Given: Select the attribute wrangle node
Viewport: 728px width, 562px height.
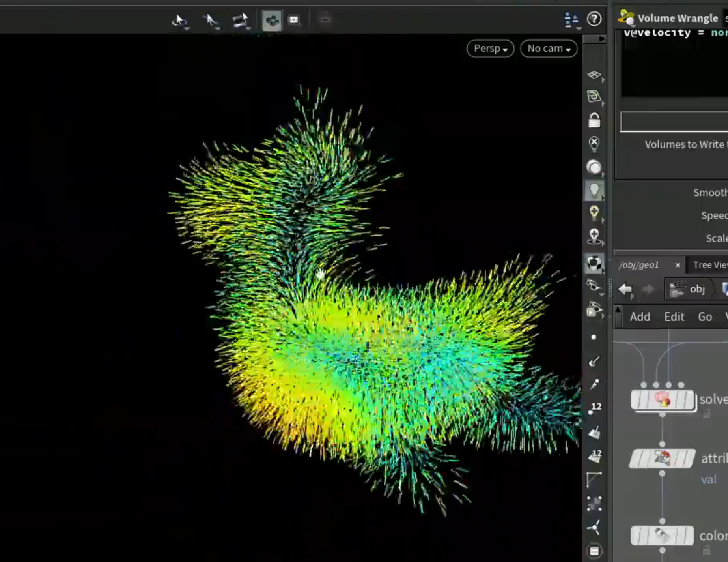Looking at the screenshot, I should (x=663, y=458).
